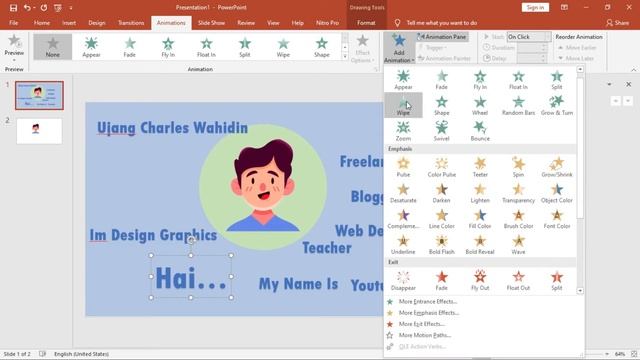Apply Disappear exit effect

[403, 280]
